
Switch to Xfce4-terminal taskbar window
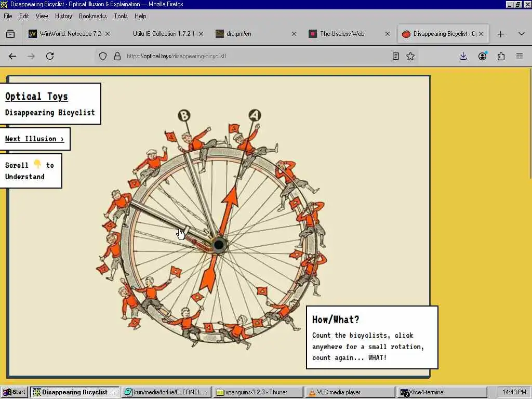(x=443, y=392)
